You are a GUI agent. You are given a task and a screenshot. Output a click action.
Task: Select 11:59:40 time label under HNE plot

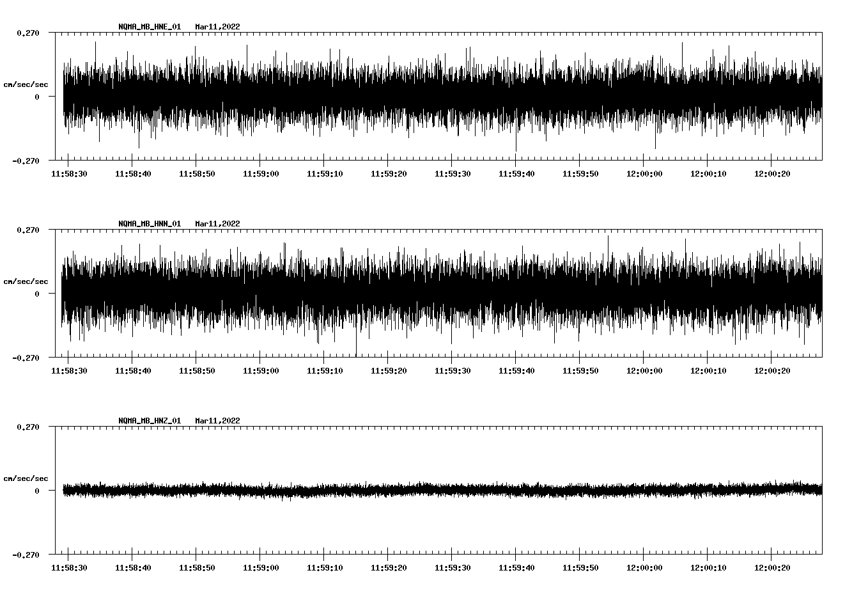[x=516, y=174]
